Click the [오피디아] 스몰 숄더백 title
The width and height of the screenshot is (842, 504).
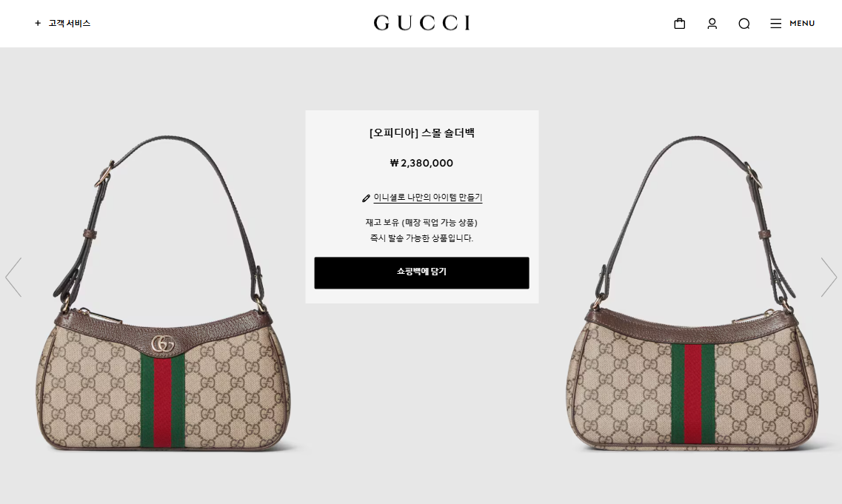421,132
